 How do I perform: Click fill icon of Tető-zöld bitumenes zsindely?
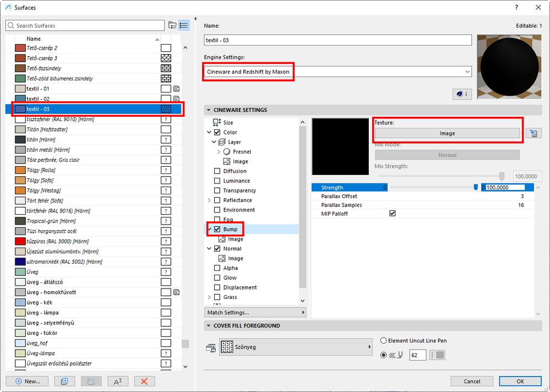click(x=166, y=79)
